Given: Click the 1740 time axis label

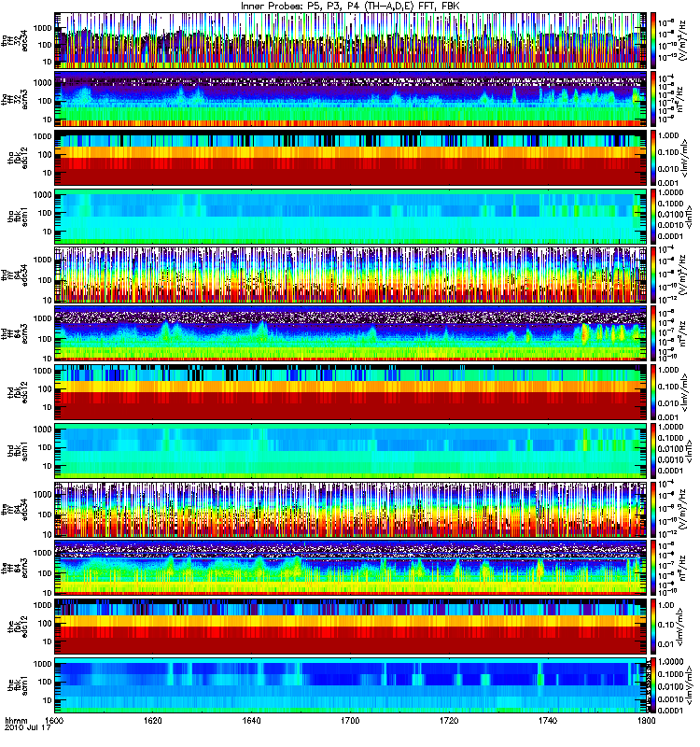Looking at the screenshot, I should [548, 720].
